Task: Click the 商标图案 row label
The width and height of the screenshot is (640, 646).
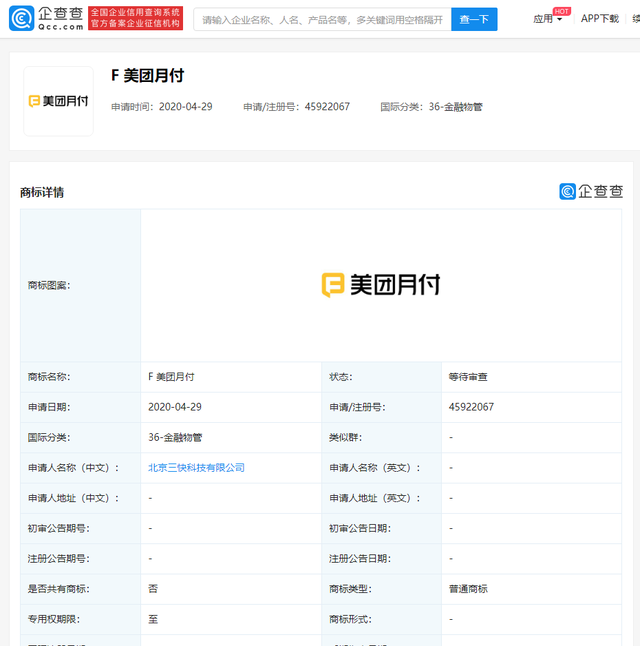Action: click(49, 286)
